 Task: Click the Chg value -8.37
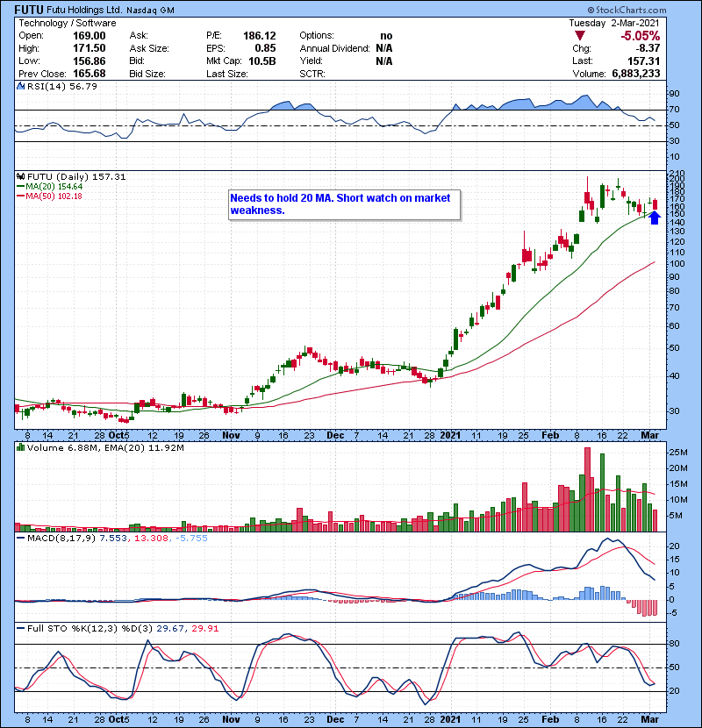click(x=648, y=48)
